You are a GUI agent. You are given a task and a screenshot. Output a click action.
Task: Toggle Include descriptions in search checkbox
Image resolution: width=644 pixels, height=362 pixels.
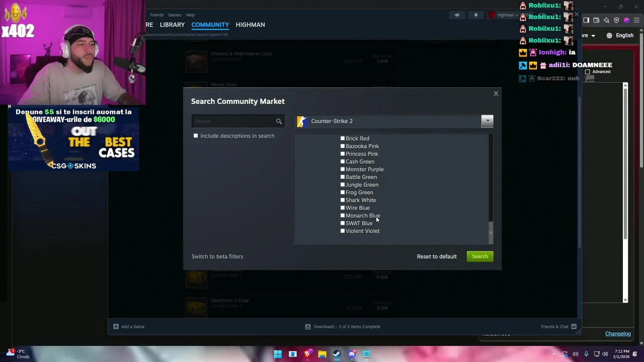(196, 136)
